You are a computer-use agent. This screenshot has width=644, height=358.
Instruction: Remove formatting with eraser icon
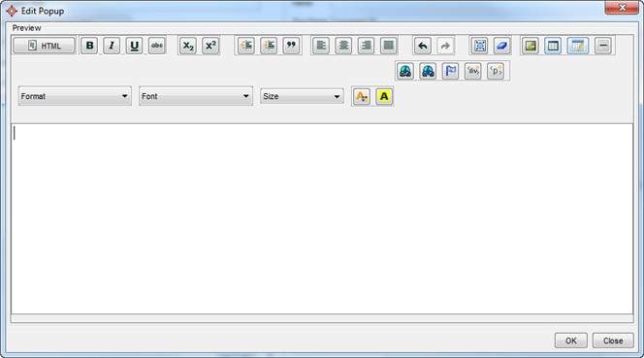tap(501, 46)
